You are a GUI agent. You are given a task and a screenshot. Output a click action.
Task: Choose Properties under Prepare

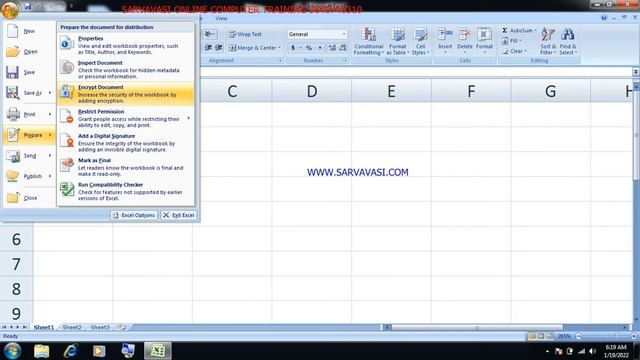coord(126,45)
